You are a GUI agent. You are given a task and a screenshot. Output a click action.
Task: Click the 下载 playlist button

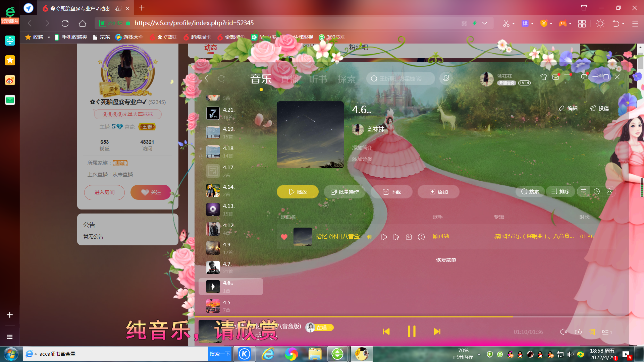[391, 192]
